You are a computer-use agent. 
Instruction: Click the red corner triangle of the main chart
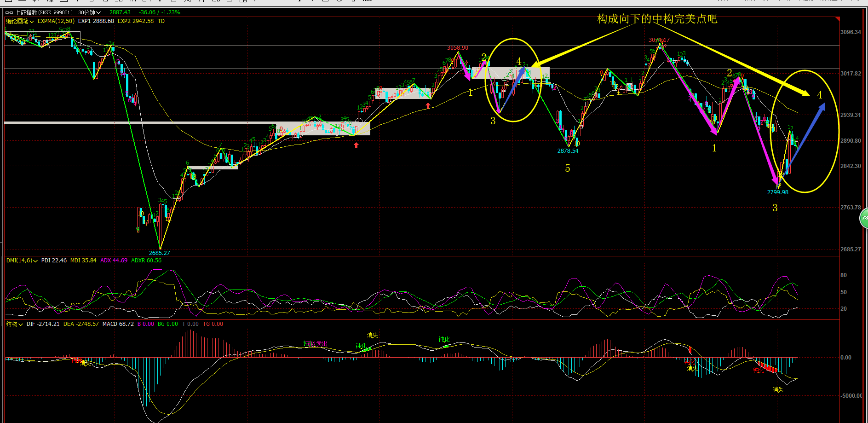[x=838, y=19]
